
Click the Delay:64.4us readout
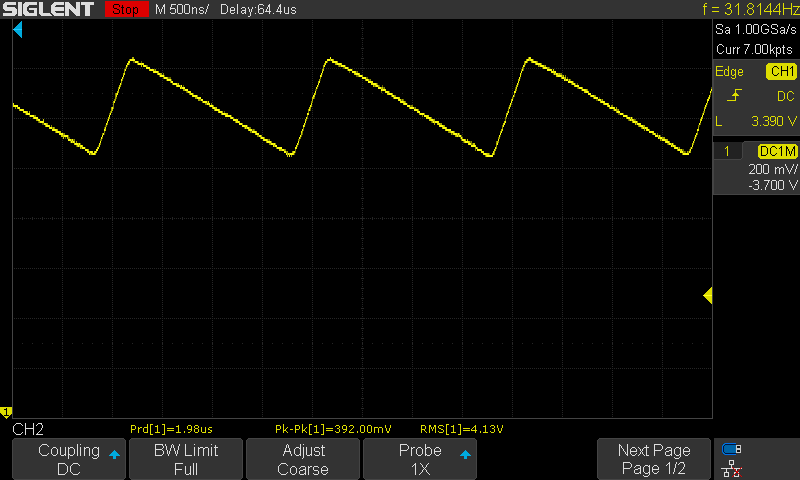point(258,9)
